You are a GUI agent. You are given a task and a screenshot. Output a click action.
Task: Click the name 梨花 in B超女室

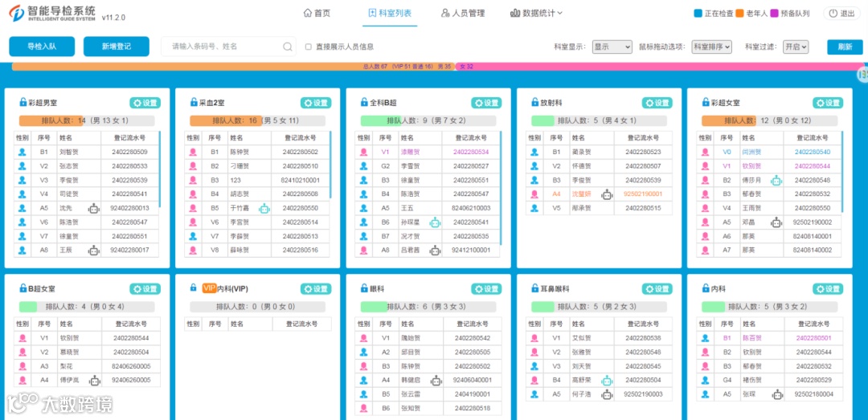67,365
